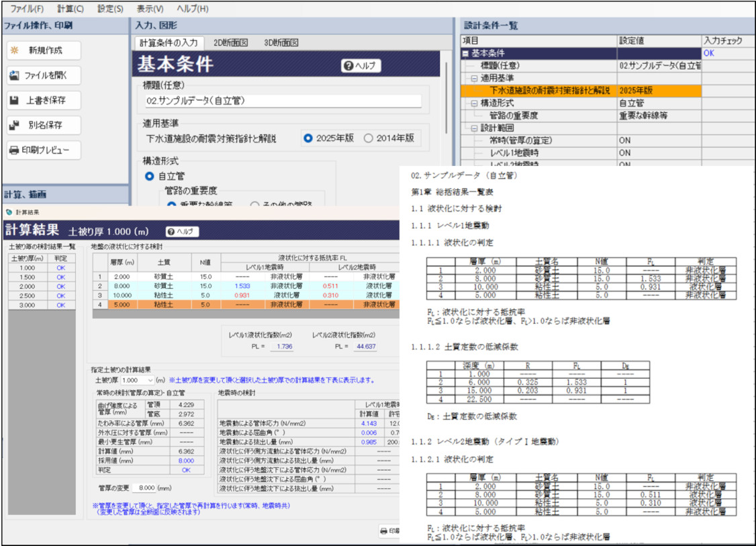Collapse the 設計範囲 tree node
This screenshot has width=756, height=546.
point(475,128)
